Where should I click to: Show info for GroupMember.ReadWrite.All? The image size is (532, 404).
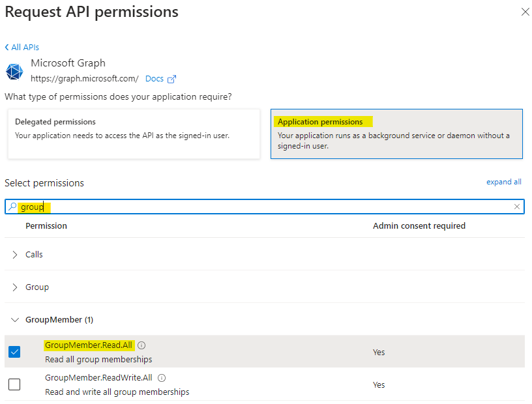coord(162,378)
